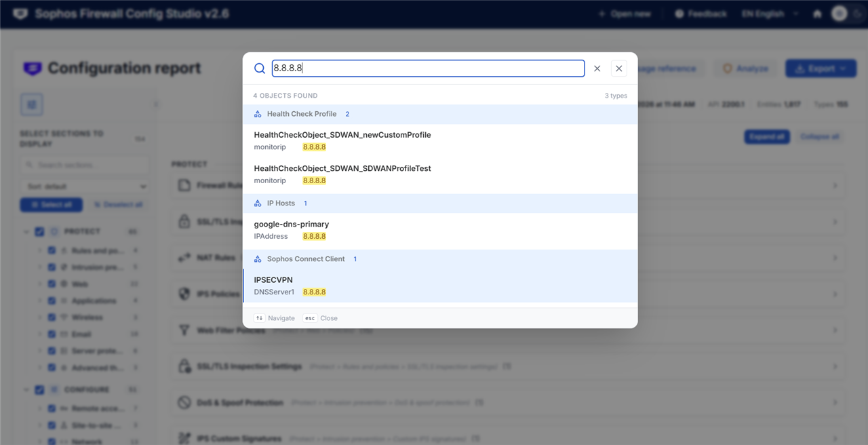This screenshot has width=868, height=445.
Task: Toggle the CONFIGURE group checkbox
Action: click(40, 390)
